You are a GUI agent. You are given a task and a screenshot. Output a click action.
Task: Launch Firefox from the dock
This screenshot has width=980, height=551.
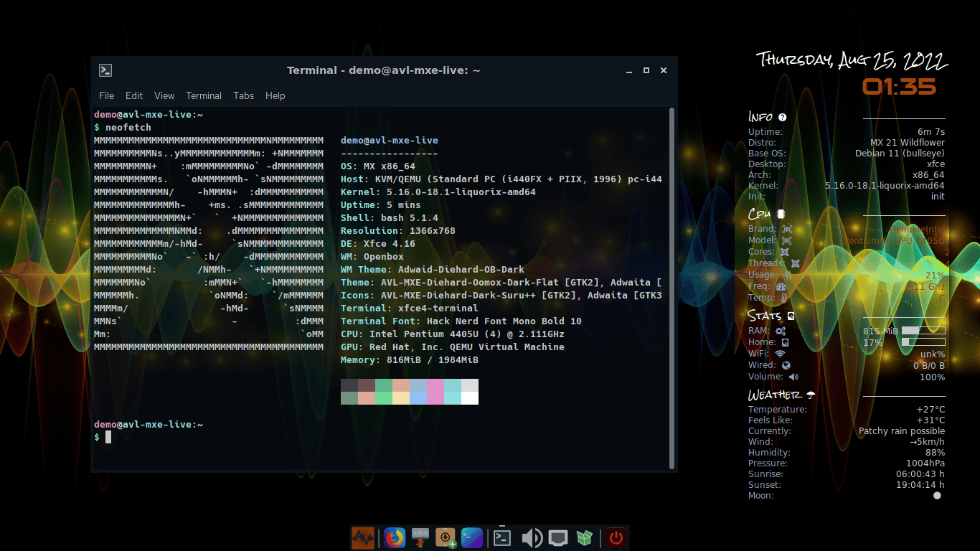click(x=393, y=537)
